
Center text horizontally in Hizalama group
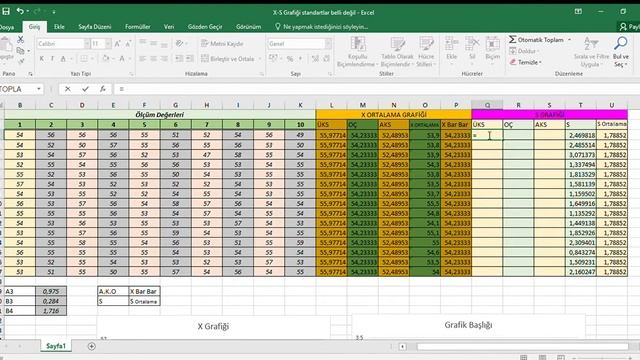(x=153, y=59)
